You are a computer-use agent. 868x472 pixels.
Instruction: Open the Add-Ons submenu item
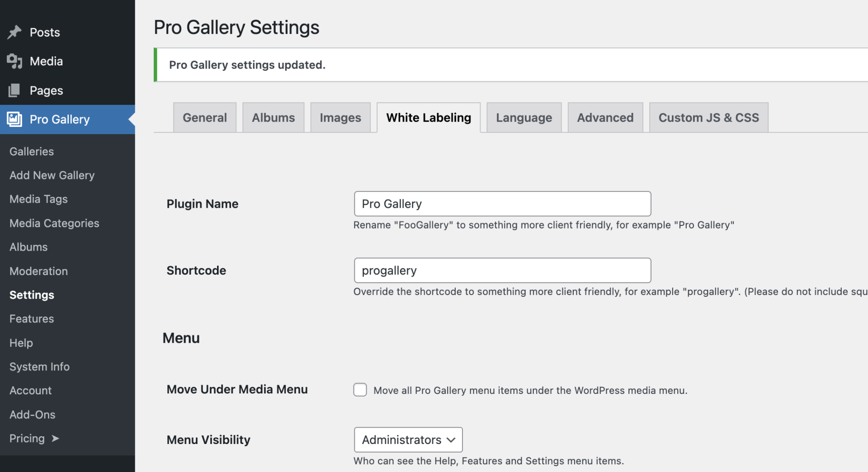click(33, 415)
